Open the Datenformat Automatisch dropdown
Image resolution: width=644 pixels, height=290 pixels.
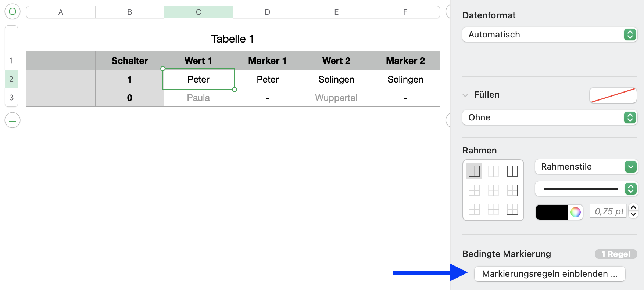[549, 35]
